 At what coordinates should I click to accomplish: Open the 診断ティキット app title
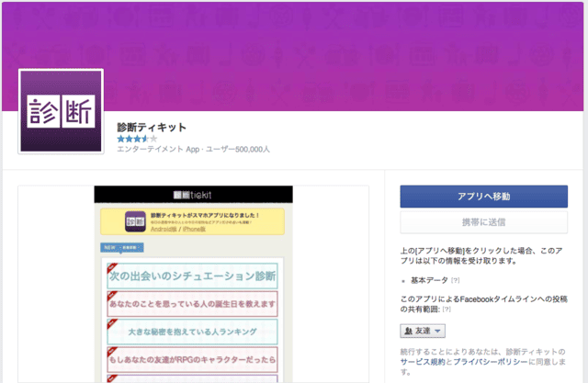152,128
